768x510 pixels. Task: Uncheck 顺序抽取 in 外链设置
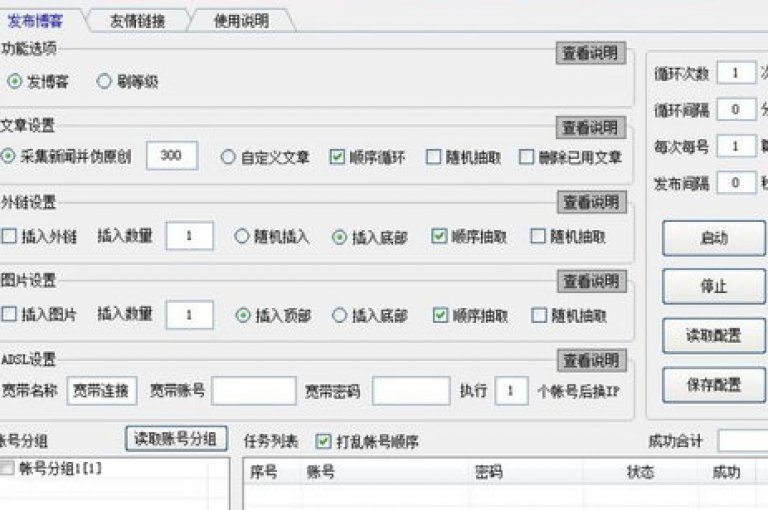pos(439,236)
